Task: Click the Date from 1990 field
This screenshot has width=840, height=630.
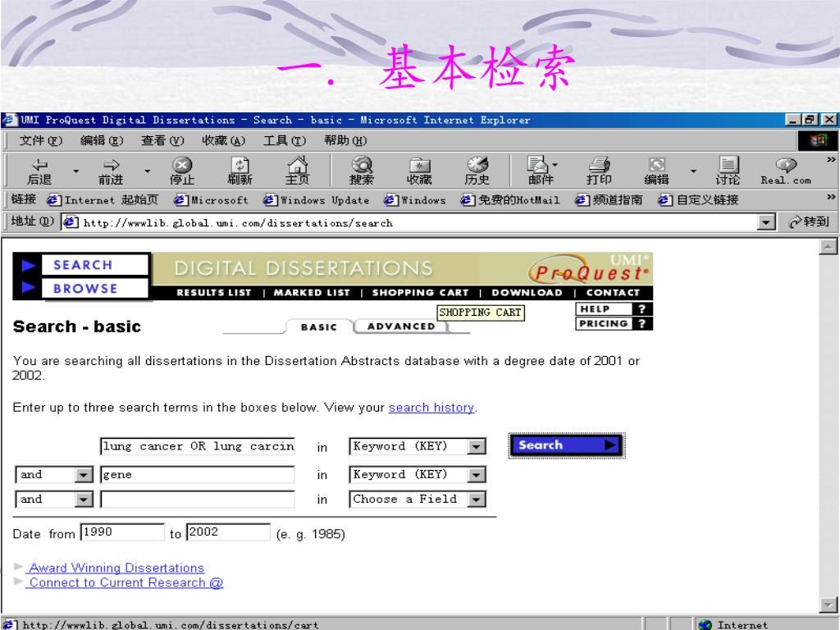Action: pyautogui.click(x=122, y=532)
